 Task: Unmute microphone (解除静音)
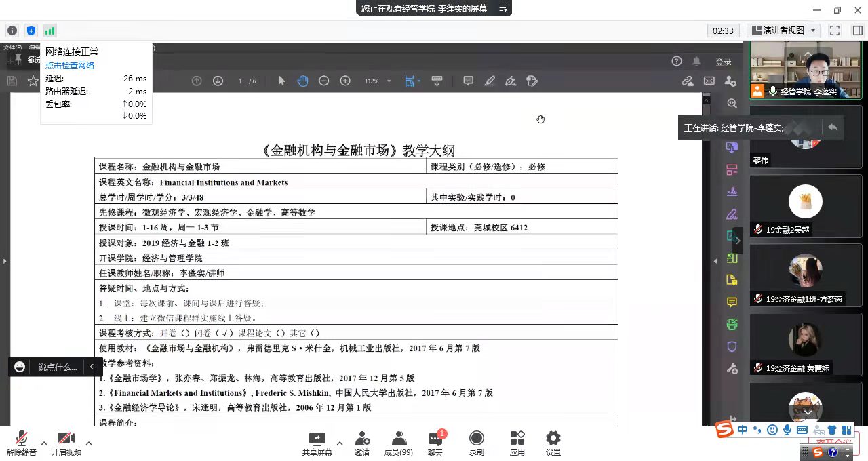point(22,443)
